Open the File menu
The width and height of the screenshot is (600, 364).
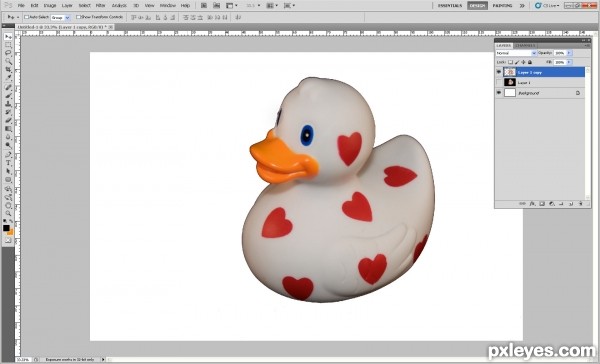21,6
